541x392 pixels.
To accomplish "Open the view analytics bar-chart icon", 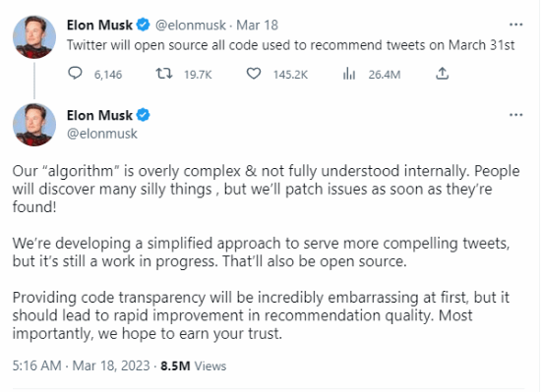I will click(x=349, y=74).
